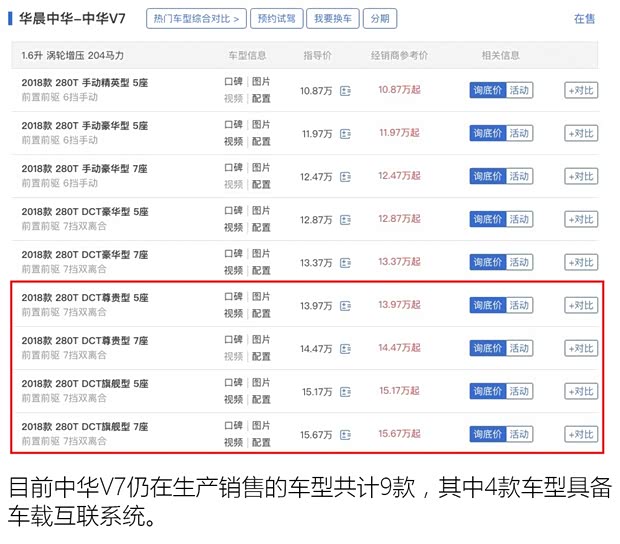Toggle +对比 for DCT旗舰型 7座 row
Screen dimensions: 620x544
[580, 435]
